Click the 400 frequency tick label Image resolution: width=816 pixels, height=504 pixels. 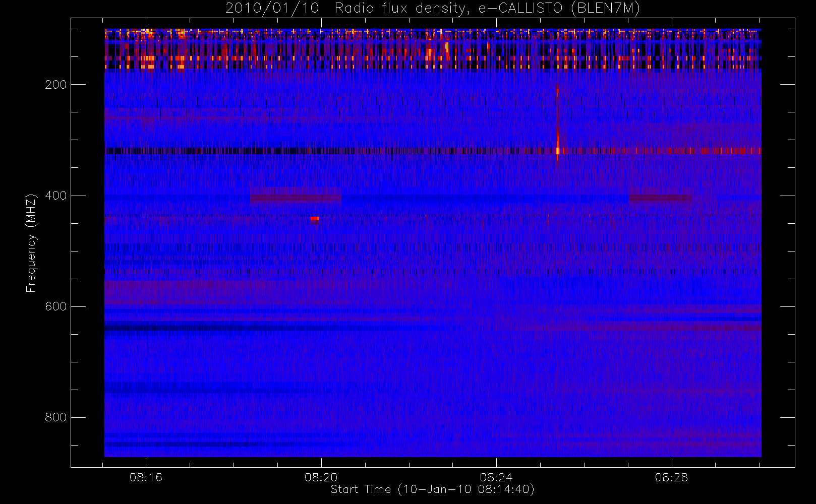(56, 196)
